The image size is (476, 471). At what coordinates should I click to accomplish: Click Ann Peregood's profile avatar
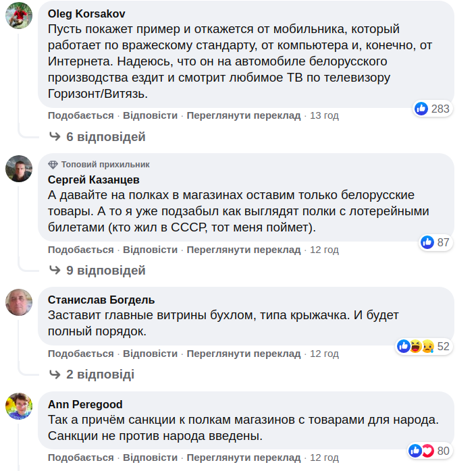coord(19,406)
